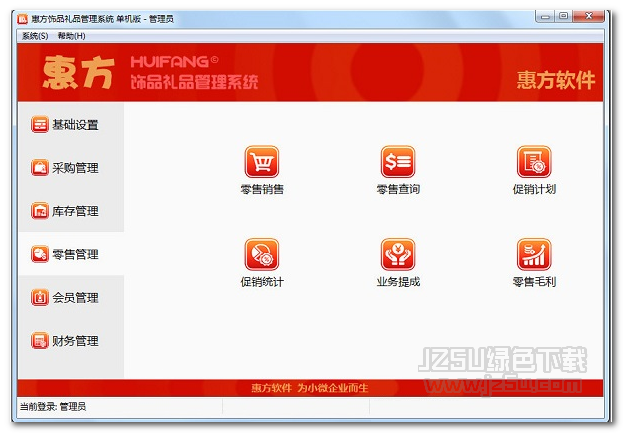Click the 基础设置 sidebar icon
Screen dimensions: 623x433
[x=40, y=124]
